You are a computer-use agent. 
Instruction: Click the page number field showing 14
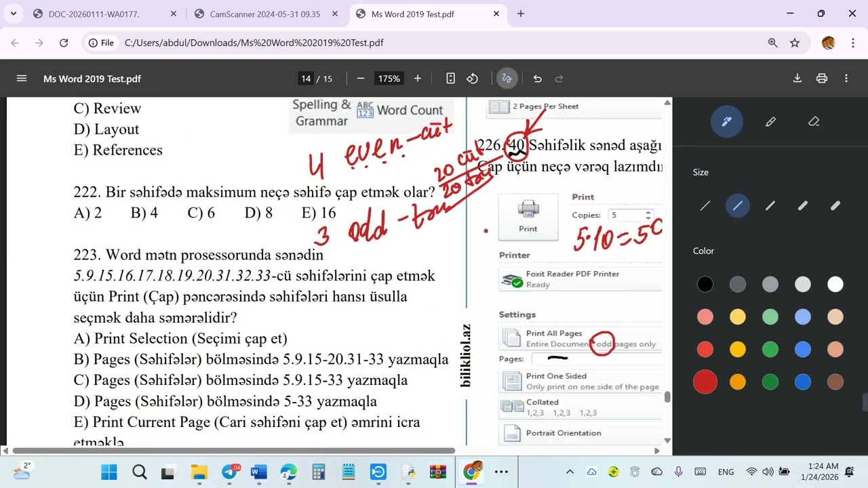[306, 79]
